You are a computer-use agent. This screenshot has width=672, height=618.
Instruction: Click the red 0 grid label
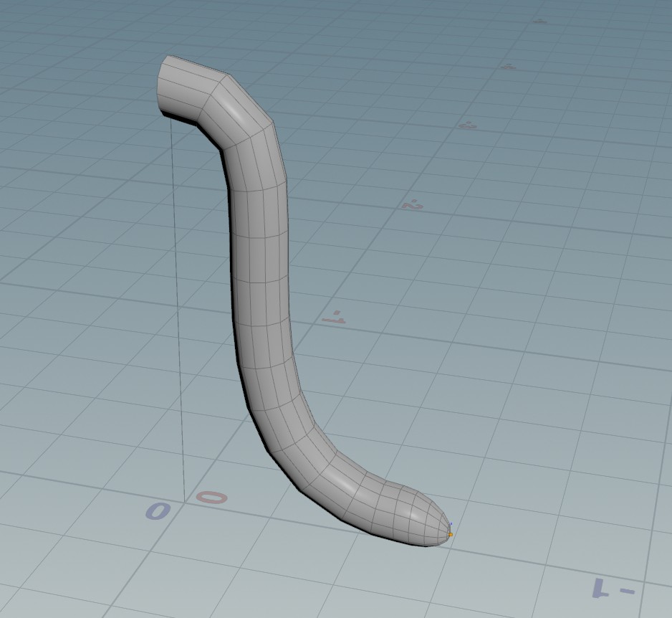(211, 497)
